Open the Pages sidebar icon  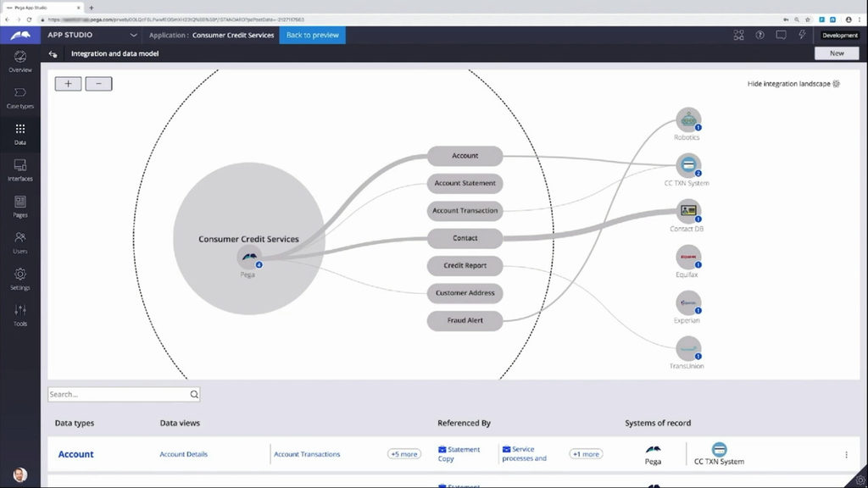tap(19, 206)
